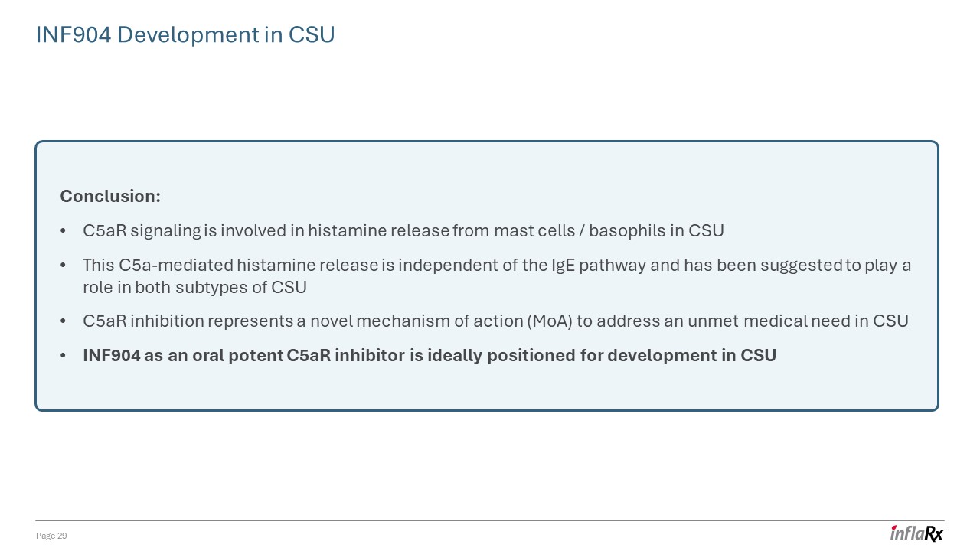Click the bullet marker before bold INF904 line
This screenshot has height=551, width=980.
[x=63, y=356]
